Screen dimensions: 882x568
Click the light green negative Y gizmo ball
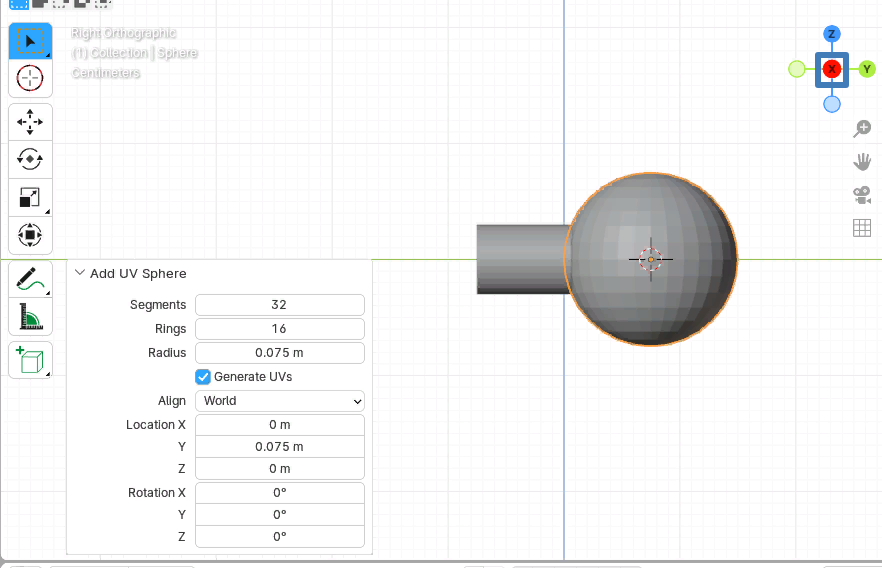(796, 69)
